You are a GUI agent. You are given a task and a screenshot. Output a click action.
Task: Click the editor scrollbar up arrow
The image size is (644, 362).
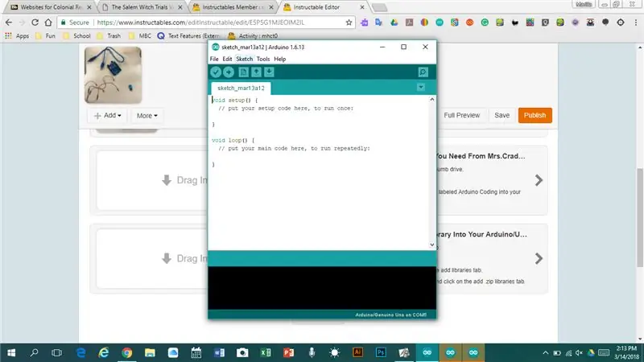(x=431, y=99)
